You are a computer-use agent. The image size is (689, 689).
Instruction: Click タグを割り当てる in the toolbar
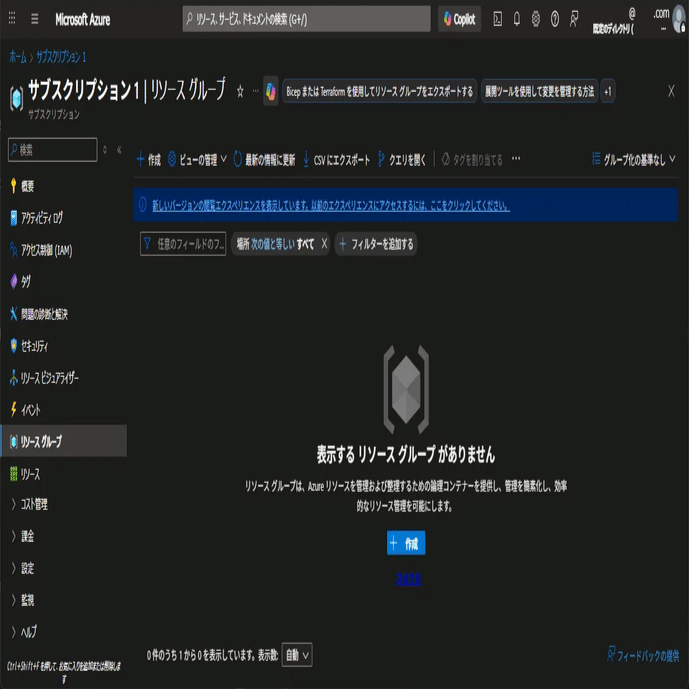pyautogui.click(x=472, y=160)
